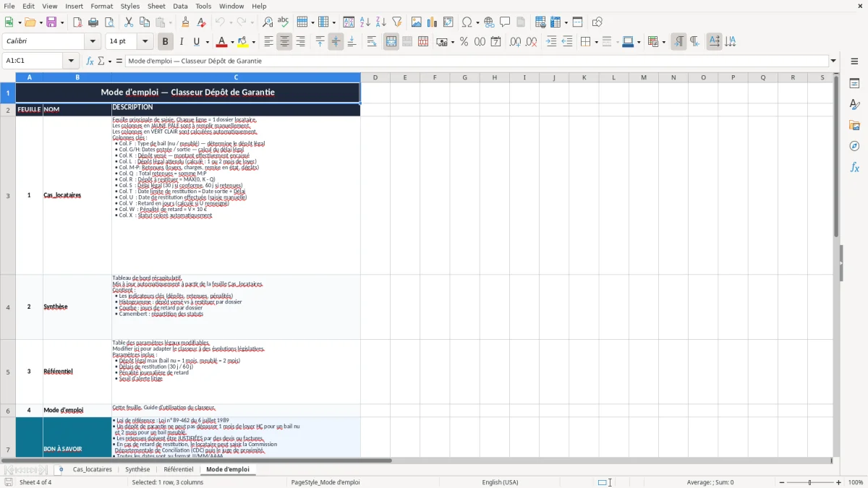Screen dimensions: 868x488
Task: Select column header D
Action: click(x=375, y=77)
